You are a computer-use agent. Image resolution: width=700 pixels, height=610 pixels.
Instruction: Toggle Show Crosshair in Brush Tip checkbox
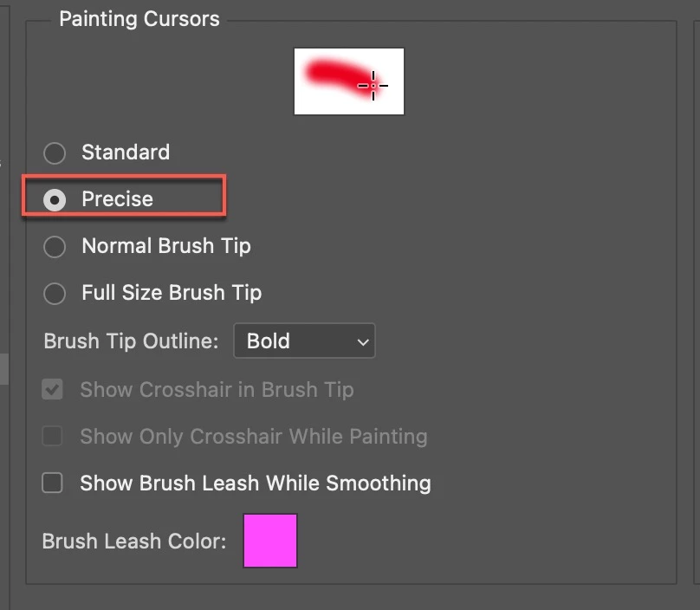coord(53,390)
